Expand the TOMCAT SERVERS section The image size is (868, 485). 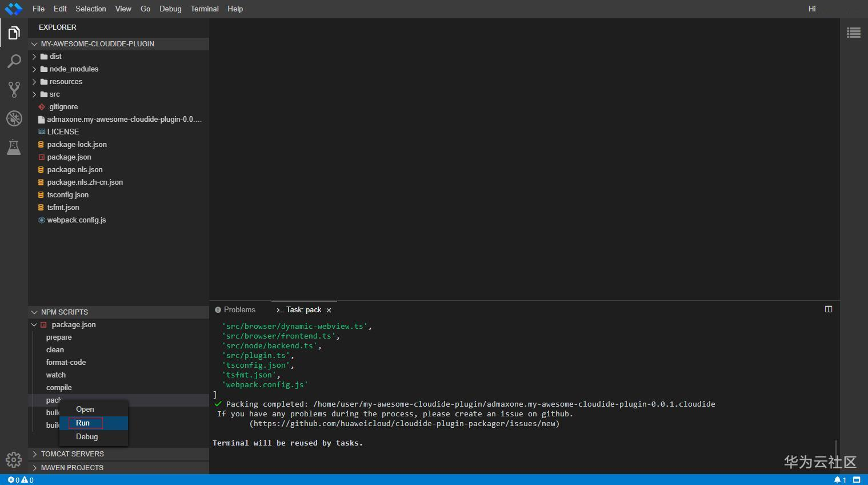[x=72, y=454]
